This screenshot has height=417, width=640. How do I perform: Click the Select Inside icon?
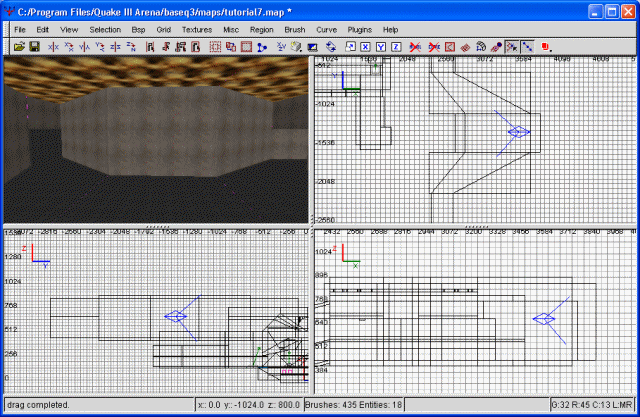pos(196,47)
